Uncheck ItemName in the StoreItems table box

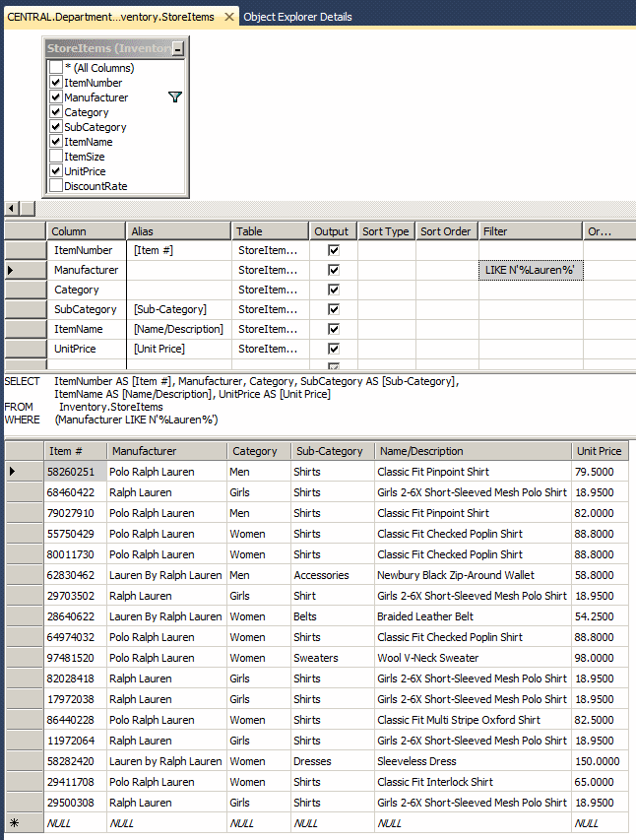[56, 142]
